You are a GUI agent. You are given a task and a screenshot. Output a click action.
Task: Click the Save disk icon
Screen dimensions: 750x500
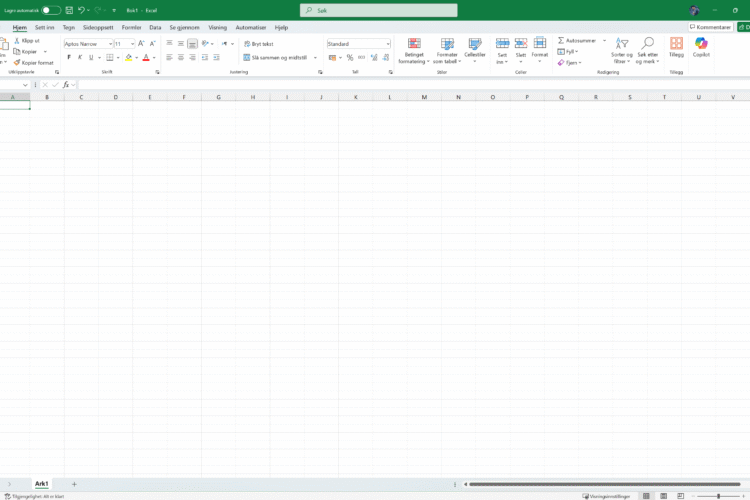point(69,10)
